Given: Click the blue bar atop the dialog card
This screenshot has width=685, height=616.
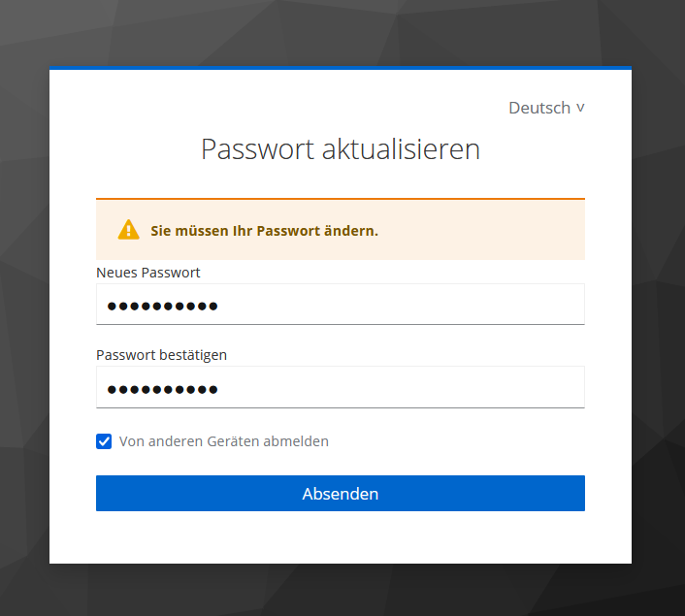Looking at the screenshot, I should [340, 68].
